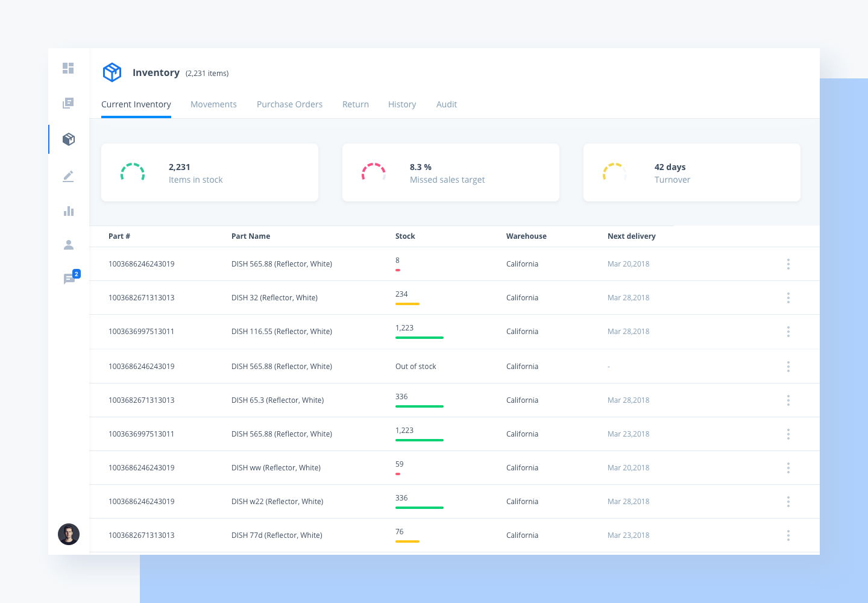Open kebab menu on the Out of stock row
Image resolution: width=868 pixels, height=603 pixels.
pyautogui.click(x=788, y=366)
